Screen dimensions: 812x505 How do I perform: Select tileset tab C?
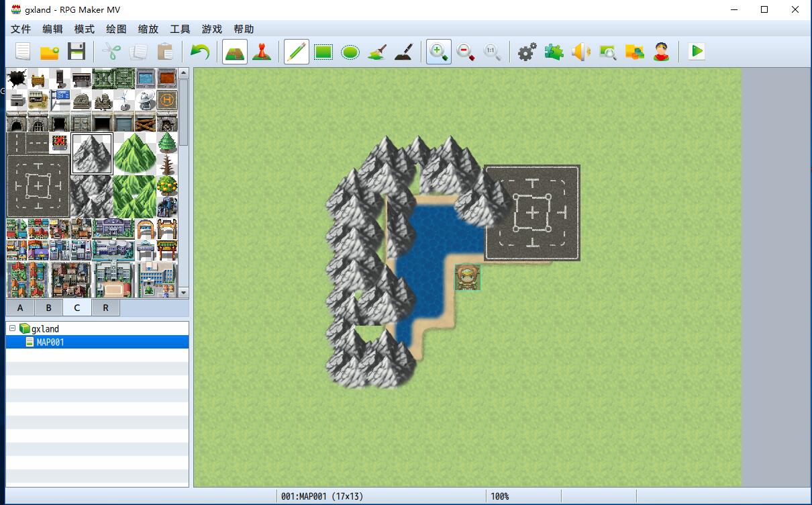pyautogui.click(x=77, y=308)
